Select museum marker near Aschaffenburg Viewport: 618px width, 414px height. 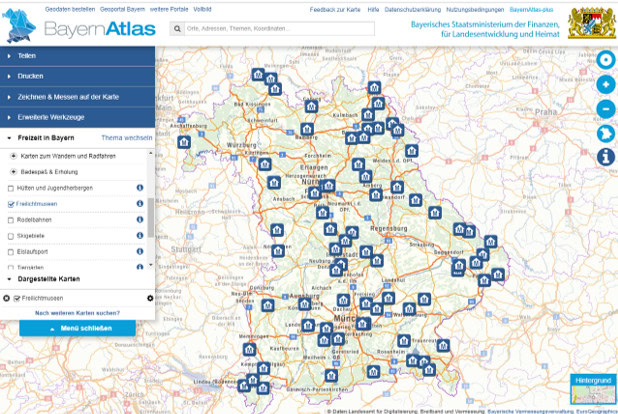(184, 142)
